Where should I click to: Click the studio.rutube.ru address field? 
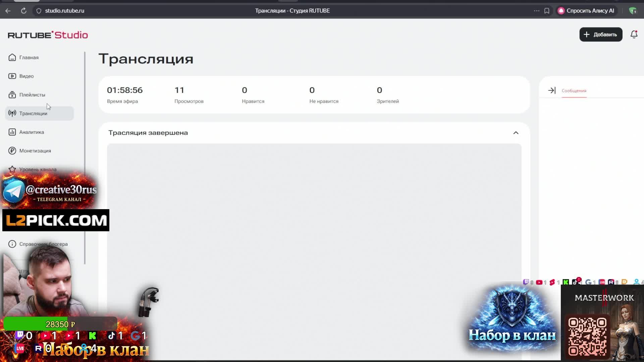[x=65, y=11]
